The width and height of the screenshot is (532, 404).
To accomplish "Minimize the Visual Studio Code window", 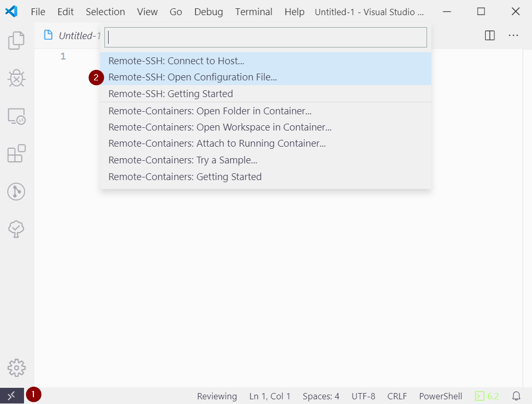I will 447,11.
